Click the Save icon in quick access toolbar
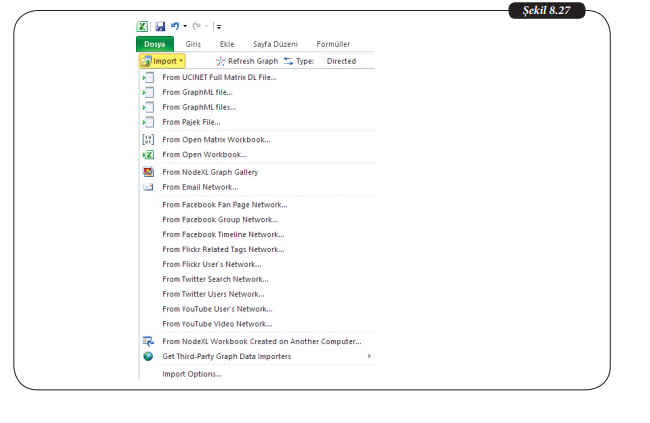Image resolution: width=650 pixels, height=423 pixels. pos(159,27)
